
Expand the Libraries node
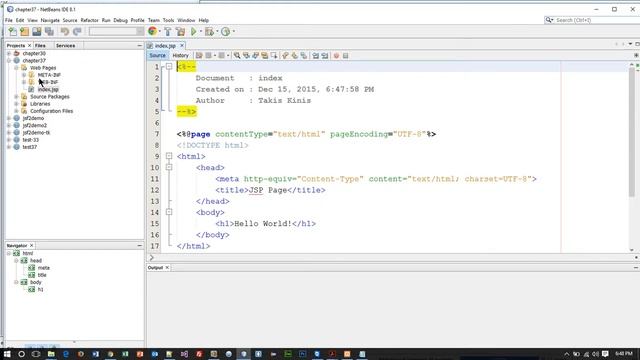click(16, 104)
